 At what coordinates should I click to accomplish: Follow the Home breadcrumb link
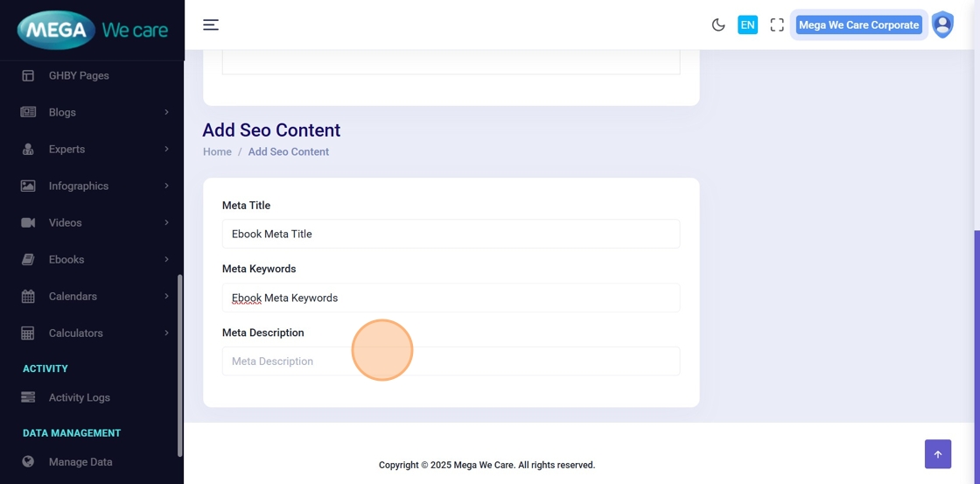(217, 151)
